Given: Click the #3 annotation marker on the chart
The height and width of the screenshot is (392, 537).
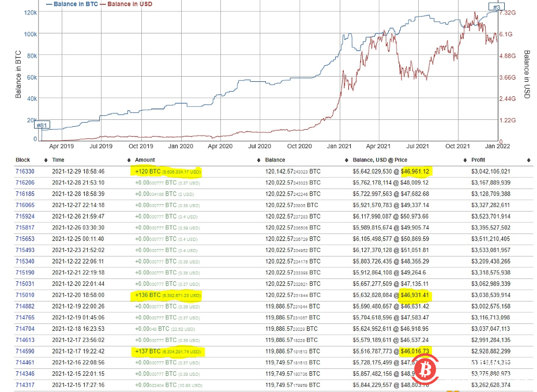Looking at the screenshot, I should click(496, 7).
